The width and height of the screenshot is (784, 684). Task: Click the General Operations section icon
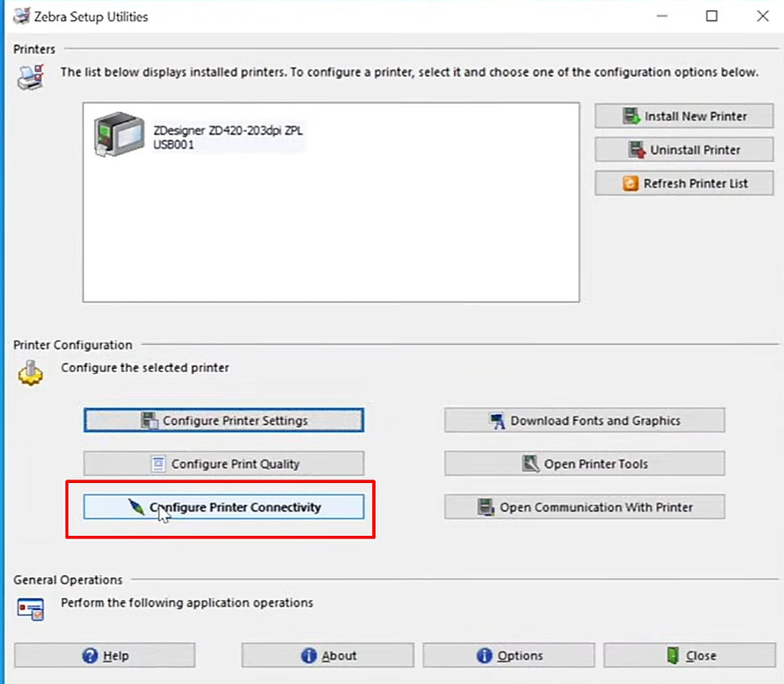point(31,609)
